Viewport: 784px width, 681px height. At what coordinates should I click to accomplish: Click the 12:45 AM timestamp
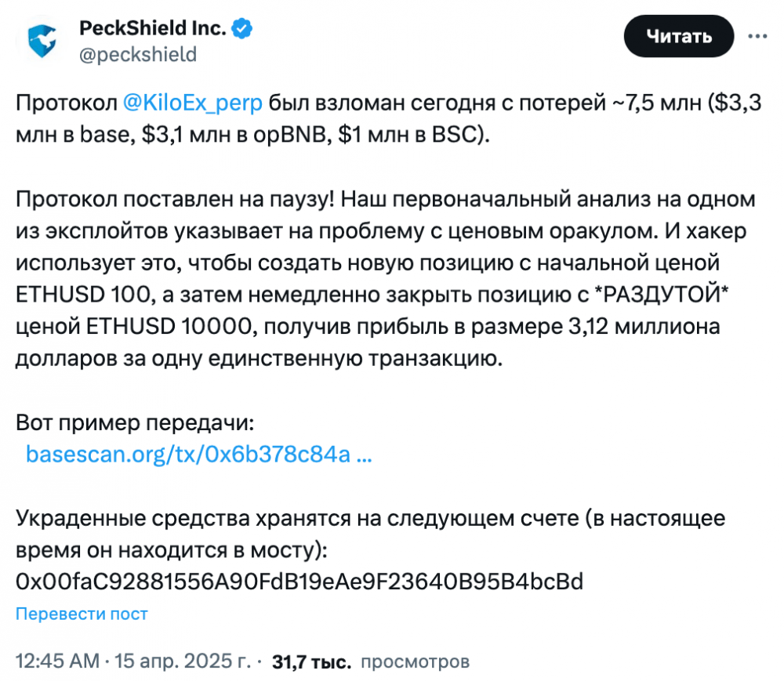[57, 661]
